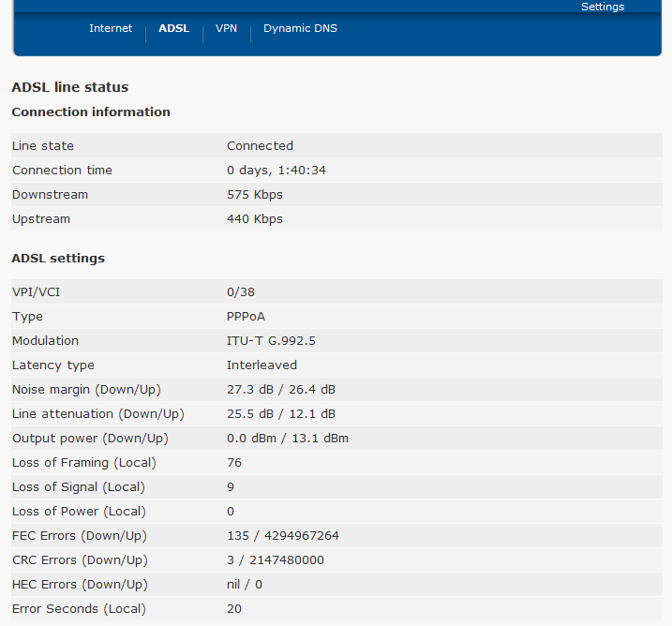Image resolution: width=672 pixels, height=626 pixels.
Task: Switch to the VPN tab
Action: click(226, 28)
